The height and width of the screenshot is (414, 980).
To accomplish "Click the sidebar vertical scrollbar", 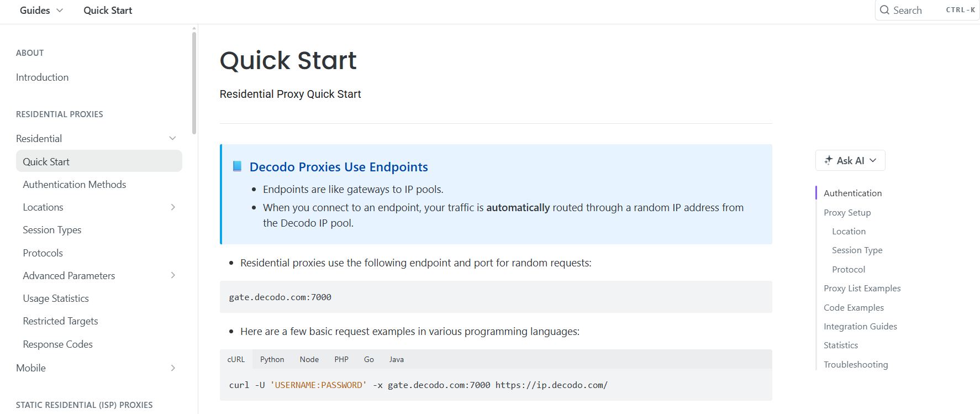I will coord(194,83).
